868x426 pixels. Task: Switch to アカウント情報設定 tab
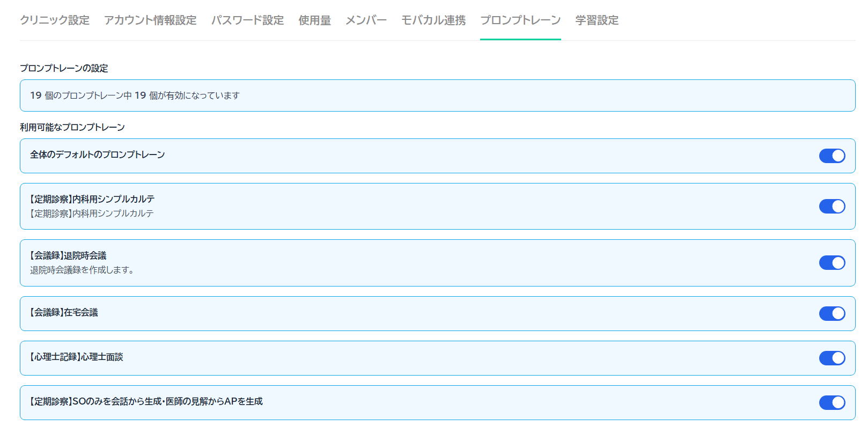coord(150,20)
